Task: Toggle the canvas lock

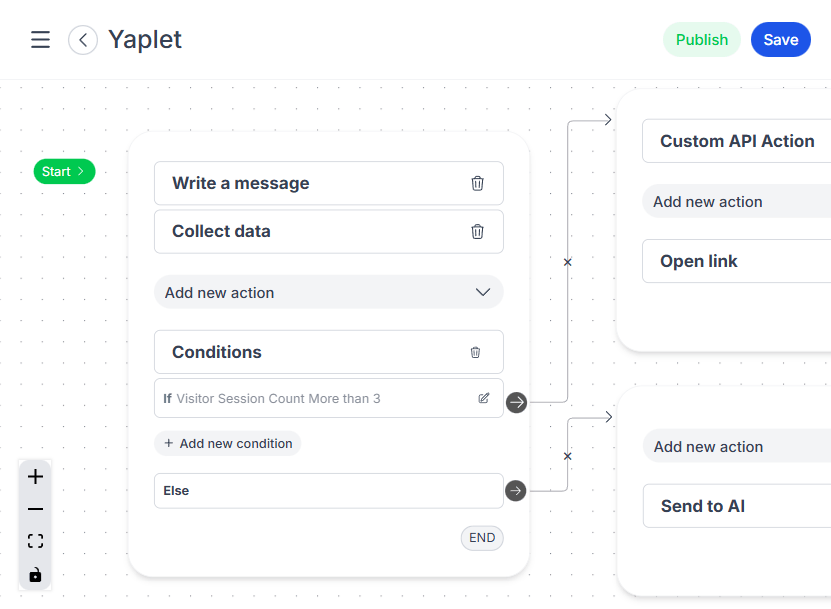Action: [x=35, y=574]
